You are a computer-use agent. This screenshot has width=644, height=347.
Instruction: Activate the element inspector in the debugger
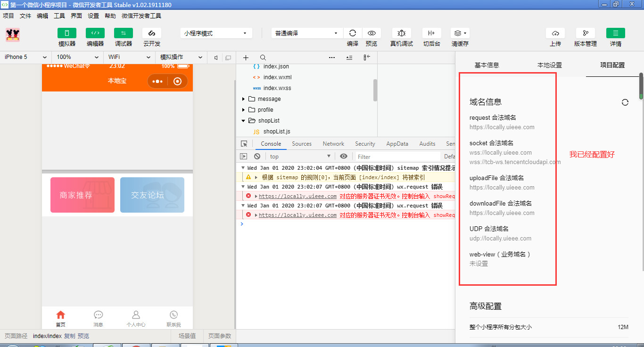[244, 144]
